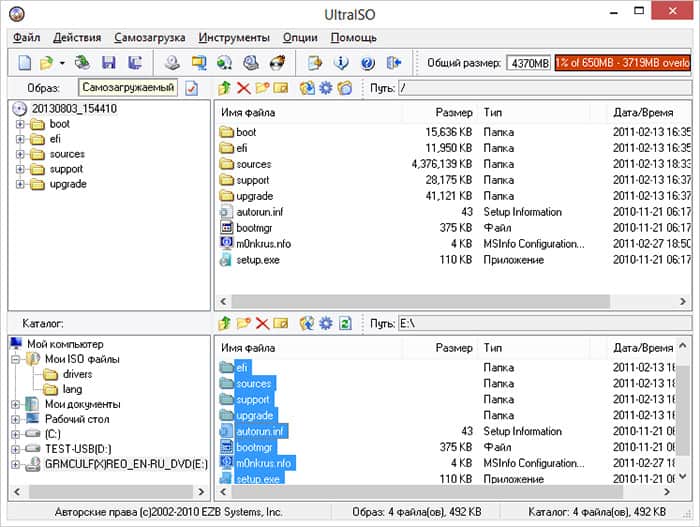
Task: Open the Опции menu
Action: [x=300, y=38]
